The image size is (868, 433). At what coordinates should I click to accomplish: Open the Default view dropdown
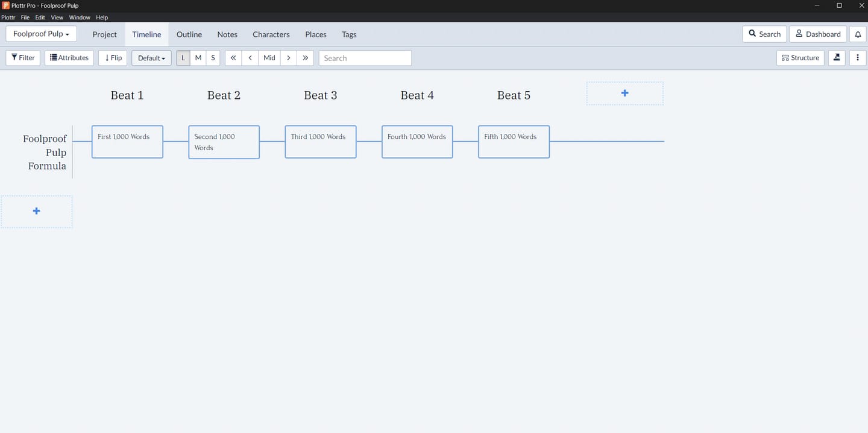click(x=151, y=58)
